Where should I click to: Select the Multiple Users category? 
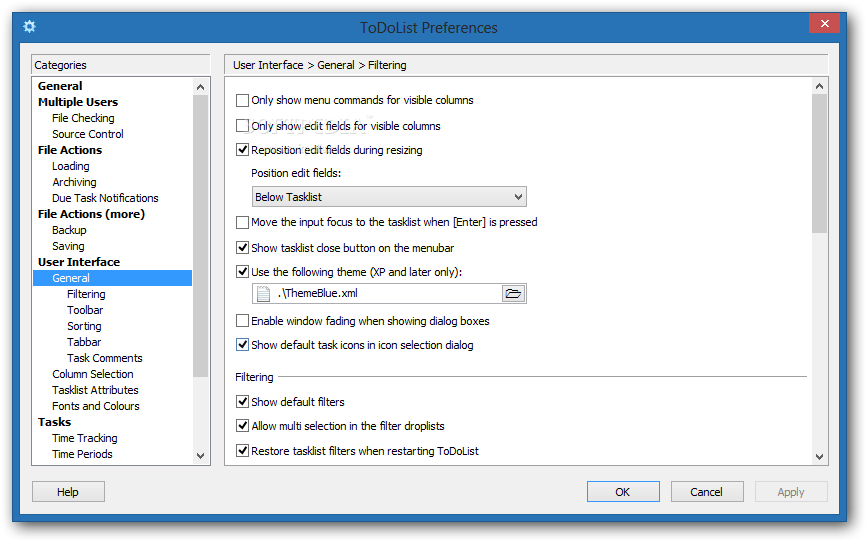click(x=77, y=102)
